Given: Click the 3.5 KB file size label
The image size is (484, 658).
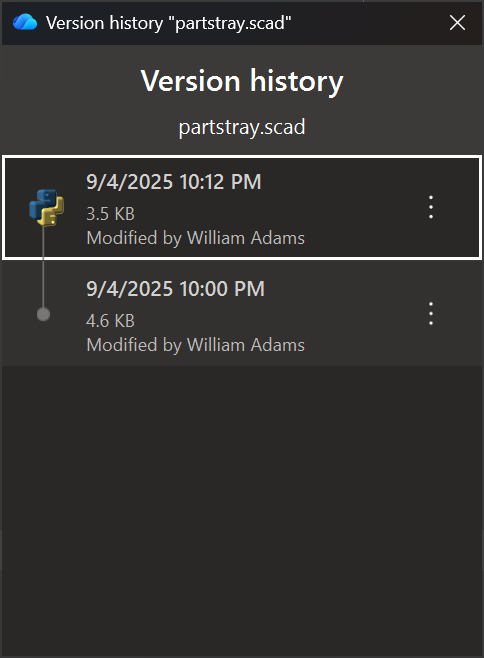Looking at the screenshot, I should coord(110,214).
